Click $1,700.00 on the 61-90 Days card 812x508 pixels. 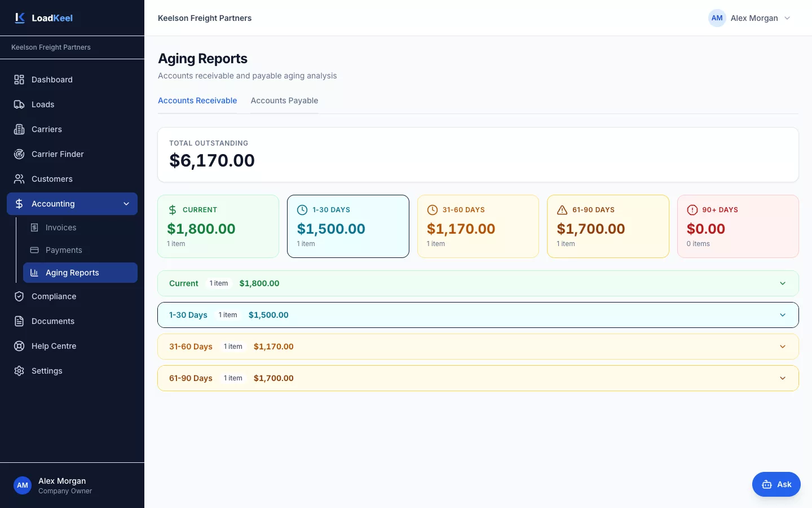pyautogui.click(x=591, y=229)
